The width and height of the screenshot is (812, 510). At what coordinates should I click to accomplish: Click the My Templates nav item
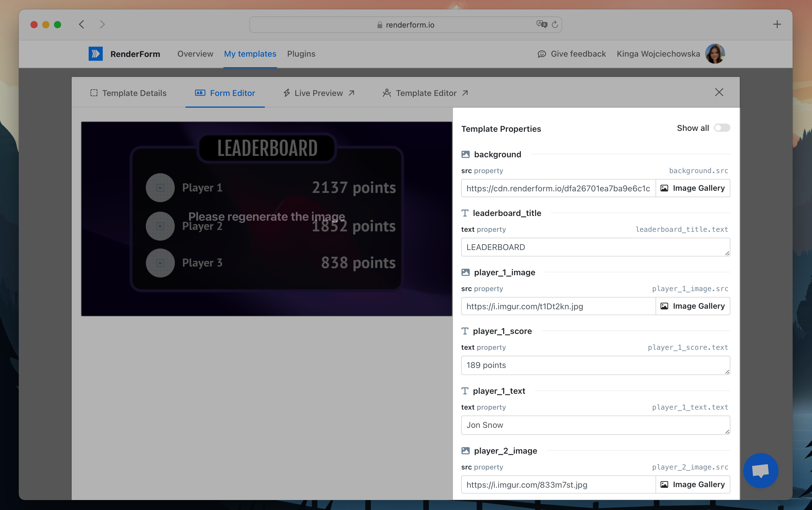click(x=250, y=54)
